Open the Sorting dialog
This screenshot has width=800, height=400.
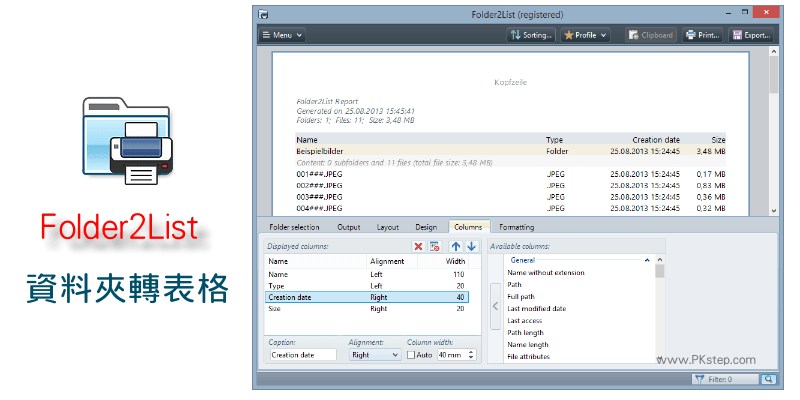coord(531,35)
